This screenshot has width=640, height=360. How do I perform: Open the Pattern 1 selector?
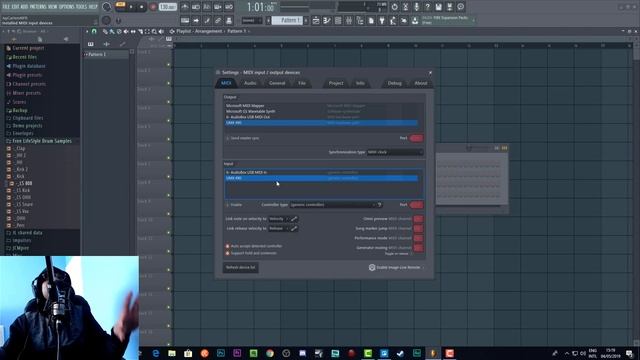click(287, 20)
